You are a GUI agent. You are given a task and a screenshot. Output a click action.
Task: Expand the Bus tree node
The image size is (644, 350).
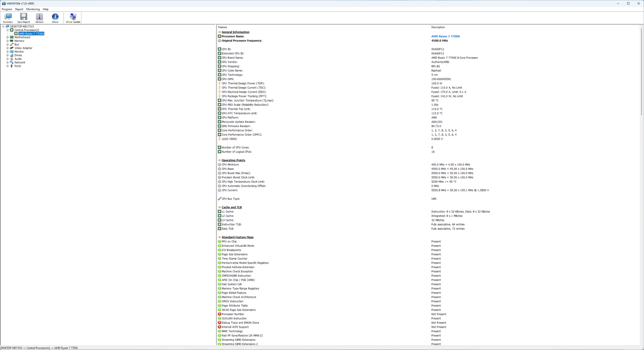click(x=7, y=44)
